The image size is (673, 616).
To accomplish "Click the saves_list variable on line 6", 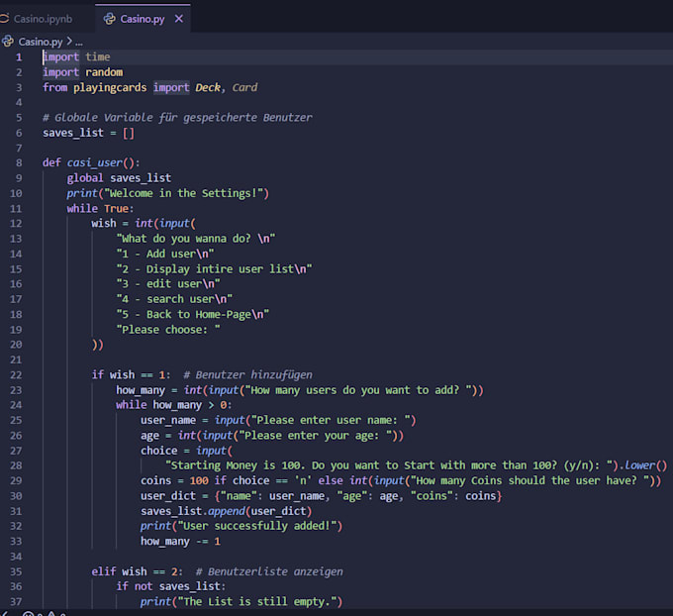I will [73, 133].
